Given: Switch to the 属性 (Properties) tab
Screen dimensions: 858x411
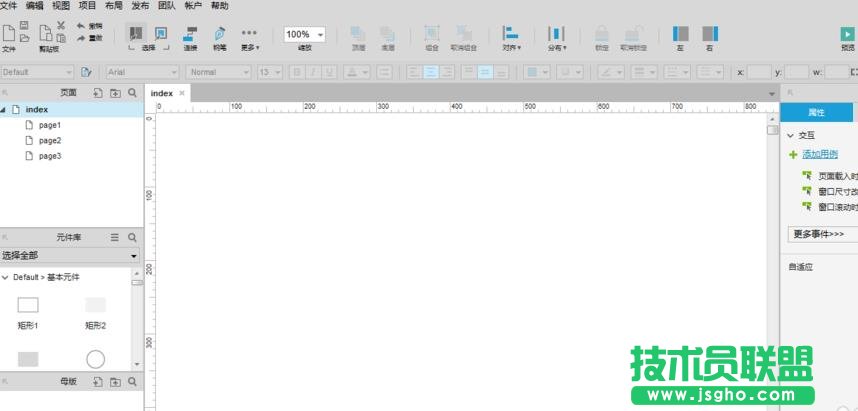Looking at the screenshot, I should click(816, 112).
